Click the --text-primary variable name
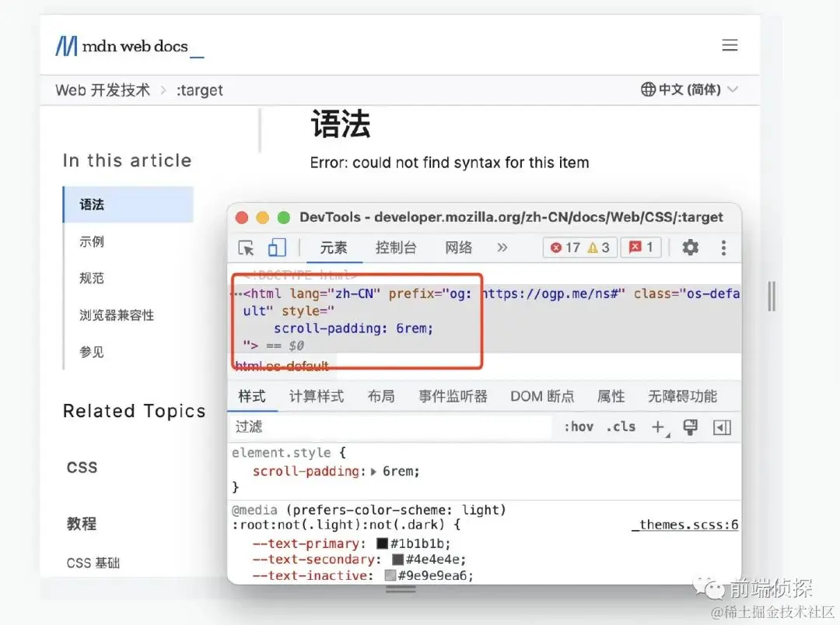 coord(306,543)
